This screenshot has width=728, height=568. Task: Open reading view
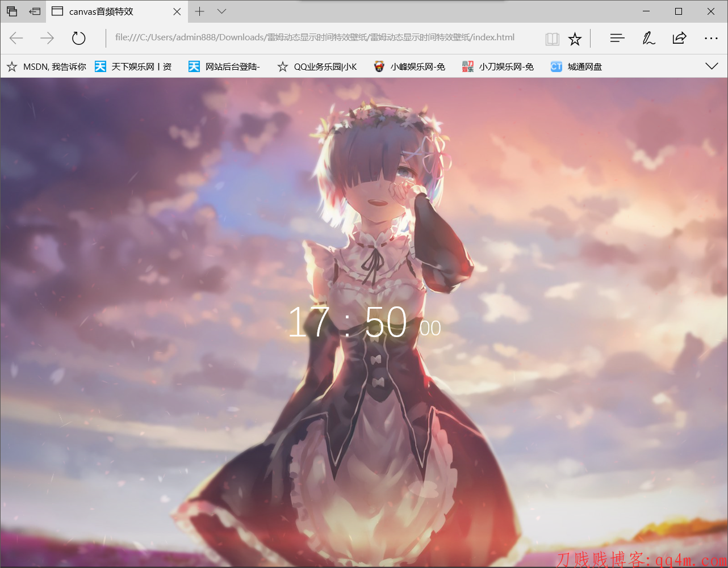point(552,39)
